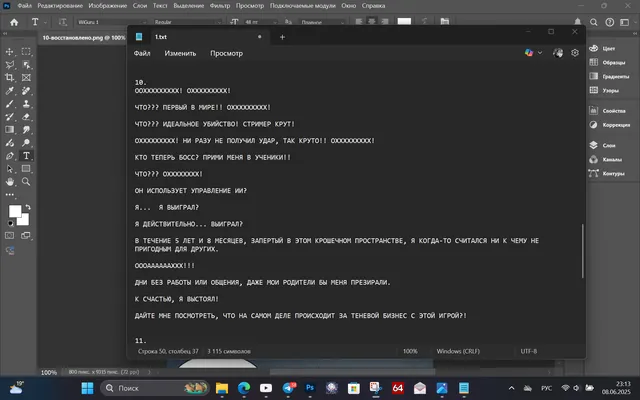Select the Eraser tool
Image resolution: width=640 pixels, height=400 pixels.
pyautogui.click(x=26, y=117)
